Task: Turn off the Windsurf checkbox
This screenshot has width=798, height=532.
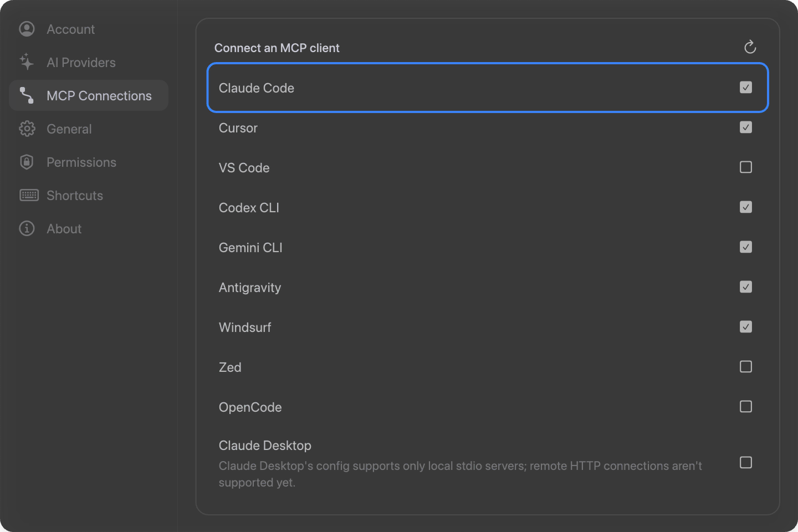Action: pyautogui.click(x=746, y=327)
